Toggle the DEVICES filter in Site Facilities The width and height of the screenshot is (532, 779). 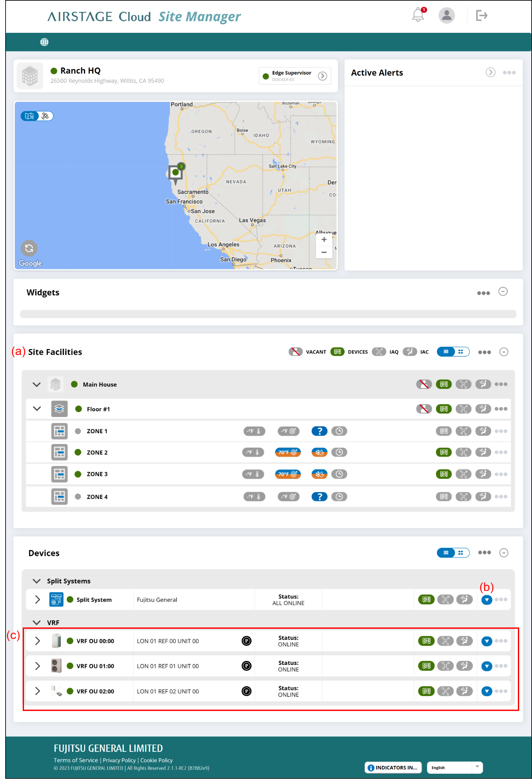point(337,352)
